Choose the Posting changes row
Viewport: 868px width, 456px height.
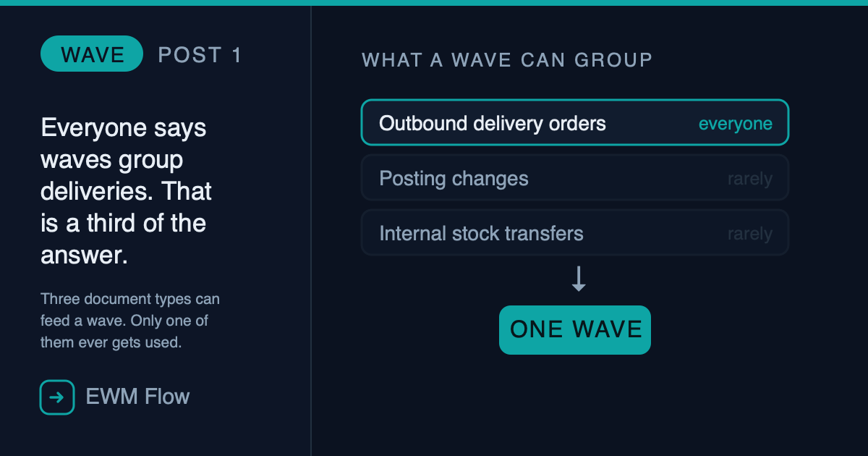tap(575, 178)
